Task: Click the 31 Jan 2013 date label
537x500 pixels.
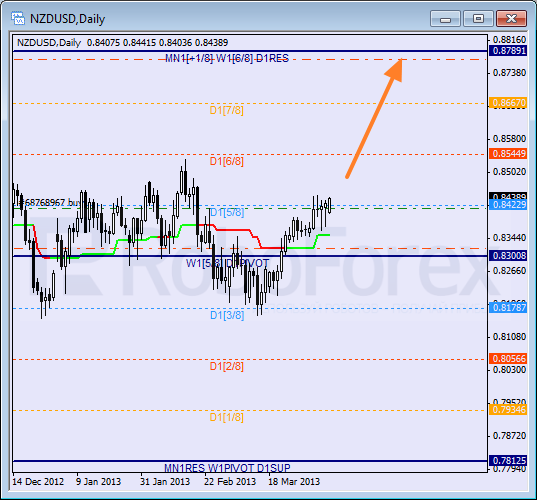Action: pyautogui.click(x=165, y=482)
